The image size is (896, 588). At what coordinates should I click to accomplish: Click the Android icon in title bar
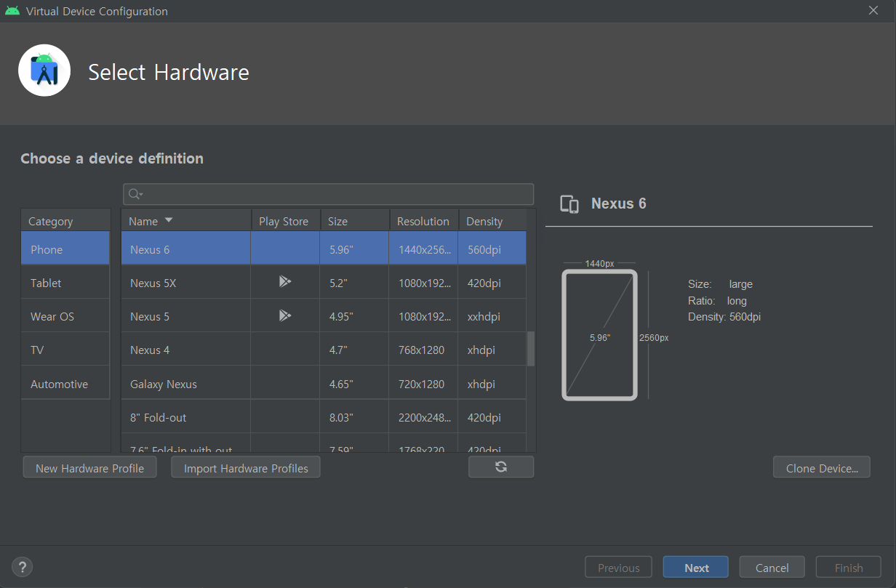pyautogui.click(x=12, y=11)
